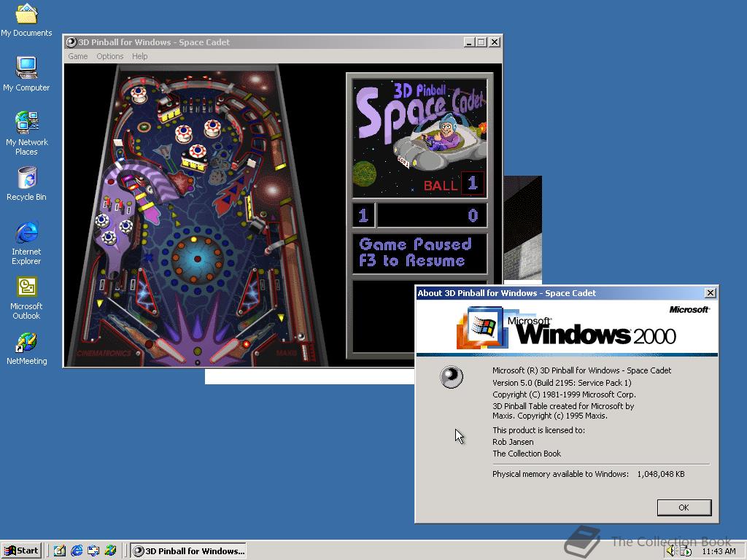
Task: Click the Space Cadet logo artwork
Action: click(419, 138)
